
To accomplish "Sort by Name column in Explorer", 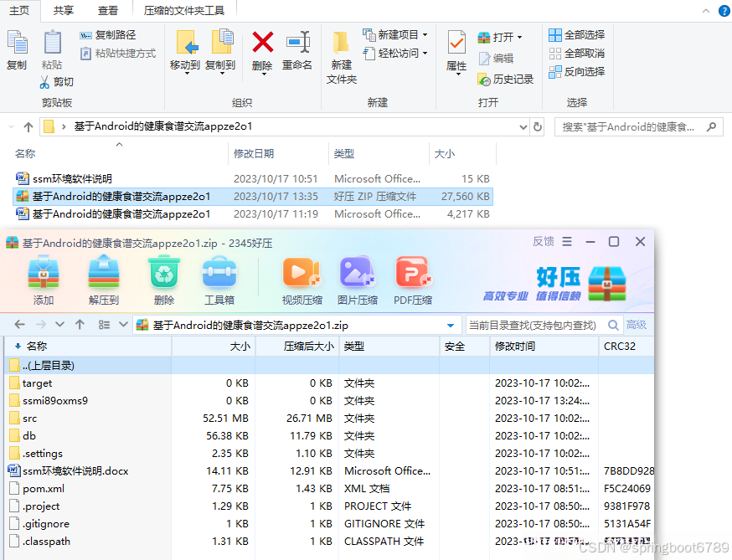I will click(x=25, y=153).
